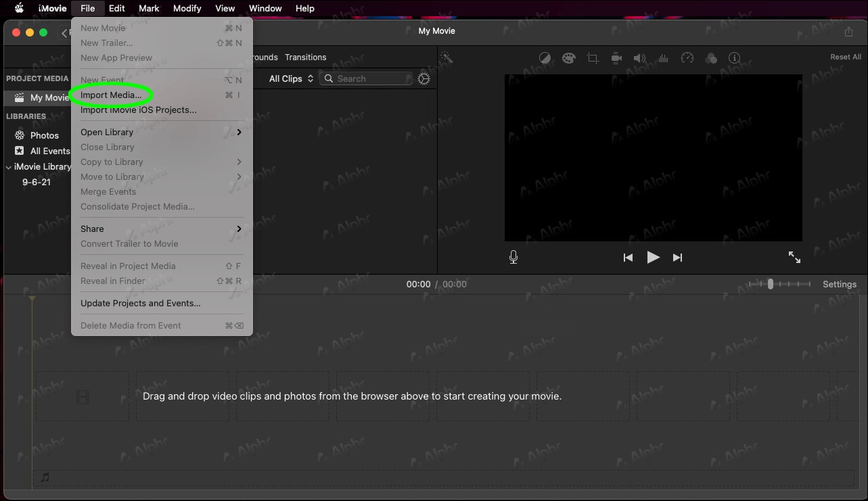Open the color correction palette tool
This screenshot has height=501, width=868.
tap(569, 58)
